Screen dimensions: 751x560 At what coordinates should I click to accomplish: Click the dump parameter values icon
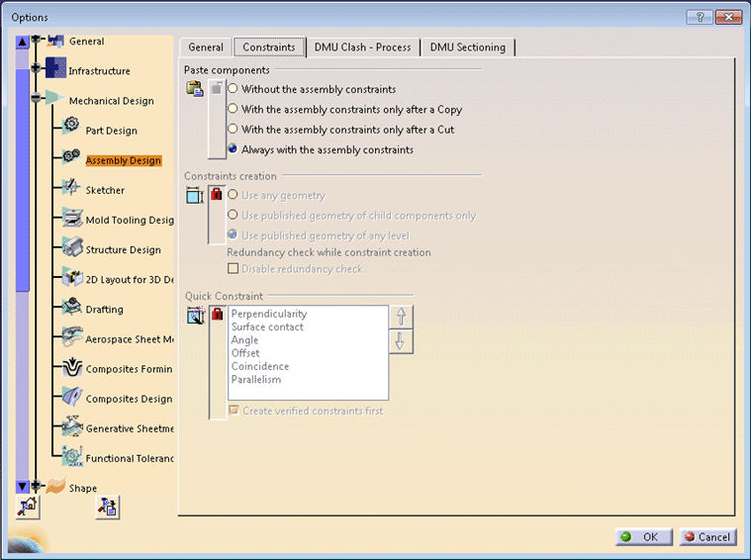[108, 508]
